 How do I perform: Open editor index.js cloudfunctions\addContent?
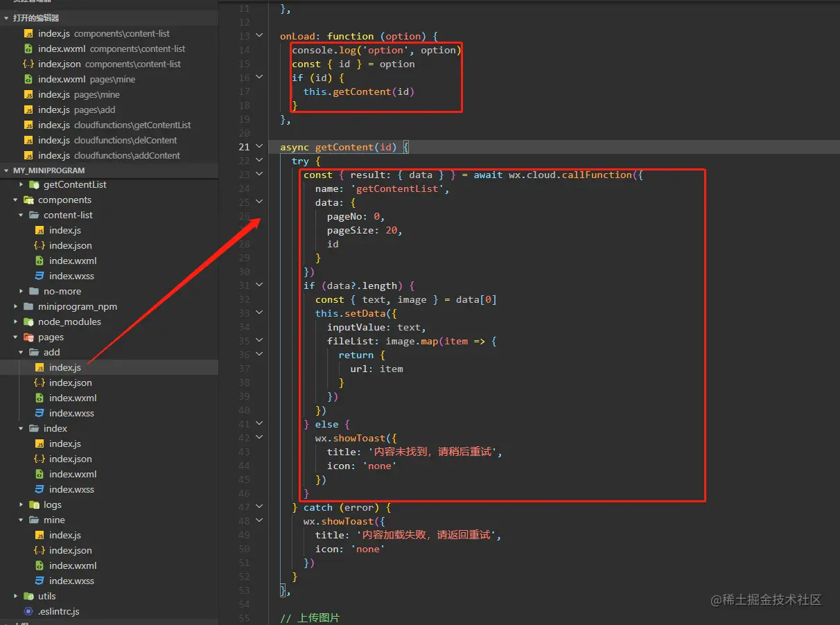(109, 155)
